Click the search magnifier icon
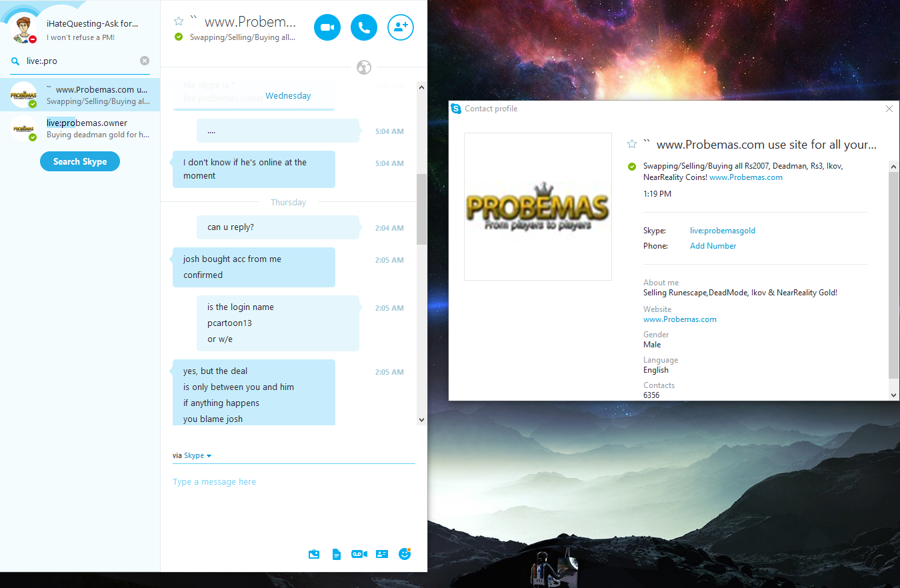The width and height of the screenshot is (900, 588). 15,61
